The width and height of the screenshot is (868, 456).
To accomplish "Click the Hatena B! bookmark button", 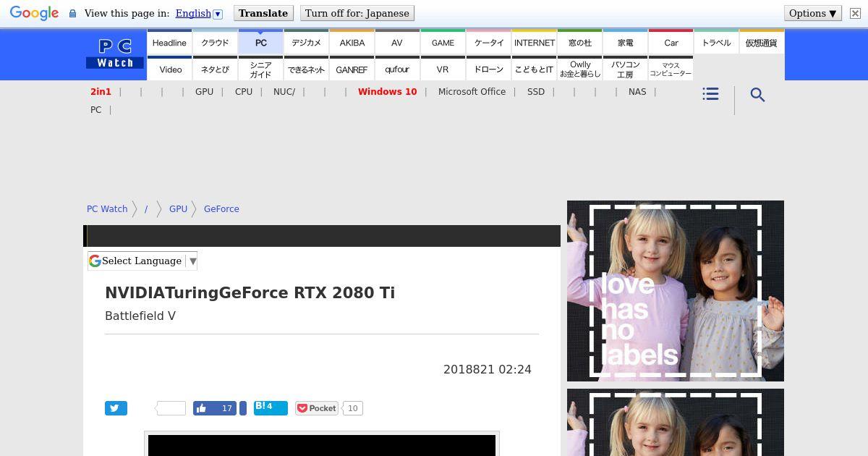I will [x=271, y=408].
